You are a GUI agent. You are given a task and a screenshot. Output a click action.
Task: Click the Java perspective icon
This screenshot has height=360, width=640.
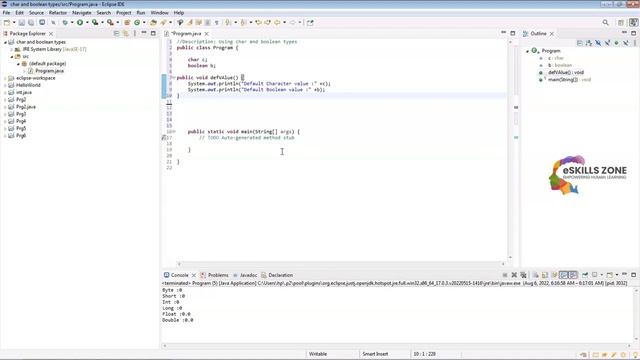click(x=633, y=22)
